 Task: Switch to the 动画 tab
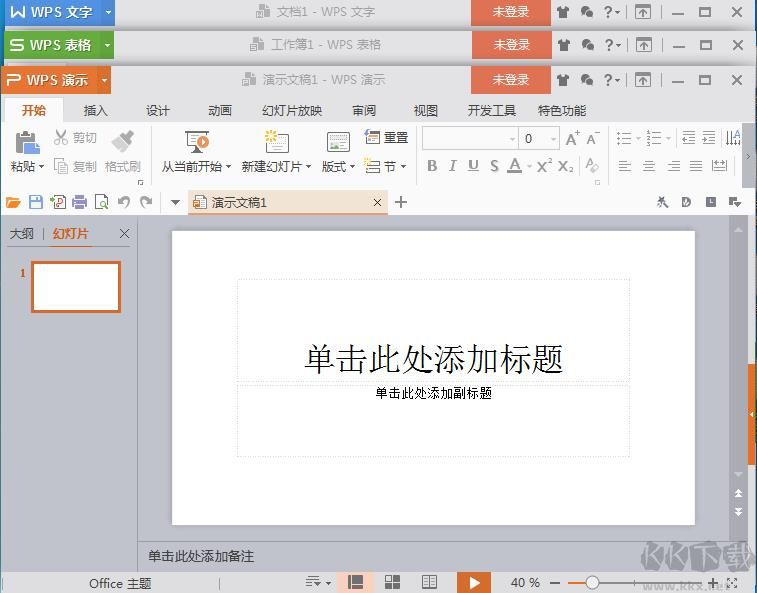click(x=220, y=111)
